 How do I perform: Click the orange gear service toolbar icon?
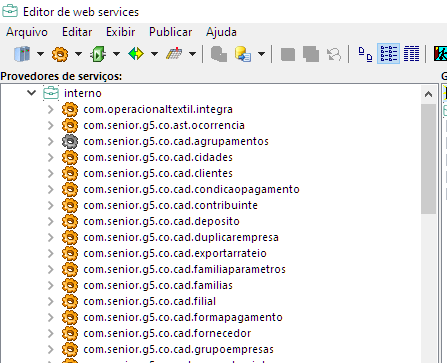tap(60, 54)
